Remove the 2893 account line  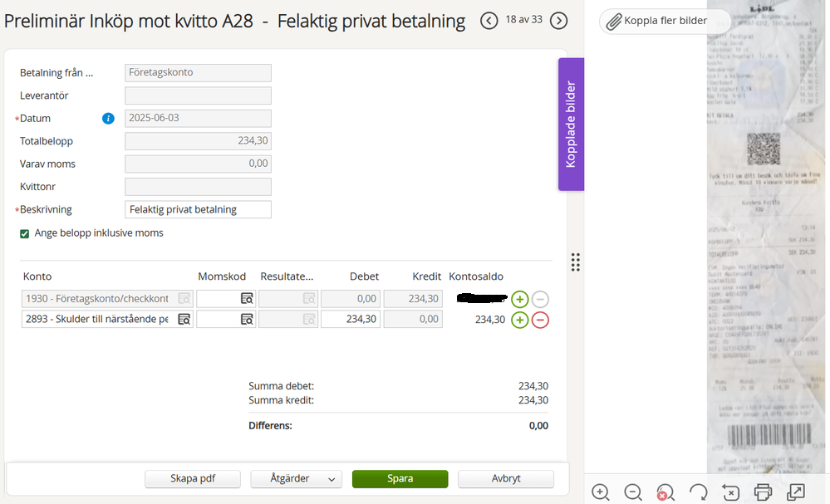click(540, 320)
